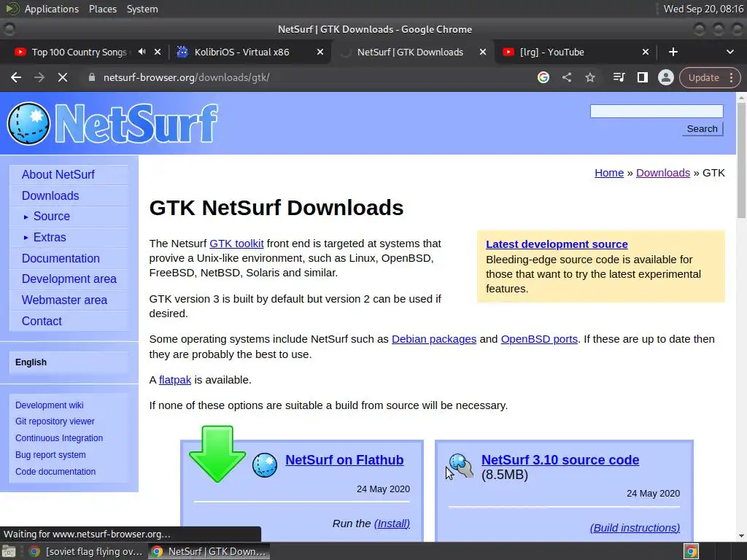Select the English language entry
Viewport: 747px width, 560px height.
pyautogui.click(x=31, y=362)
